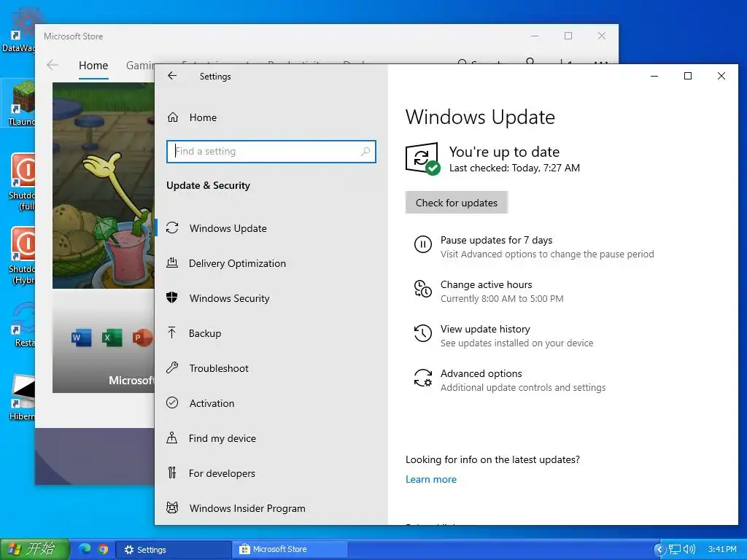The image size is (747, 560).
Task: Click the Find a setting search box
Action: tap(271, 152)
